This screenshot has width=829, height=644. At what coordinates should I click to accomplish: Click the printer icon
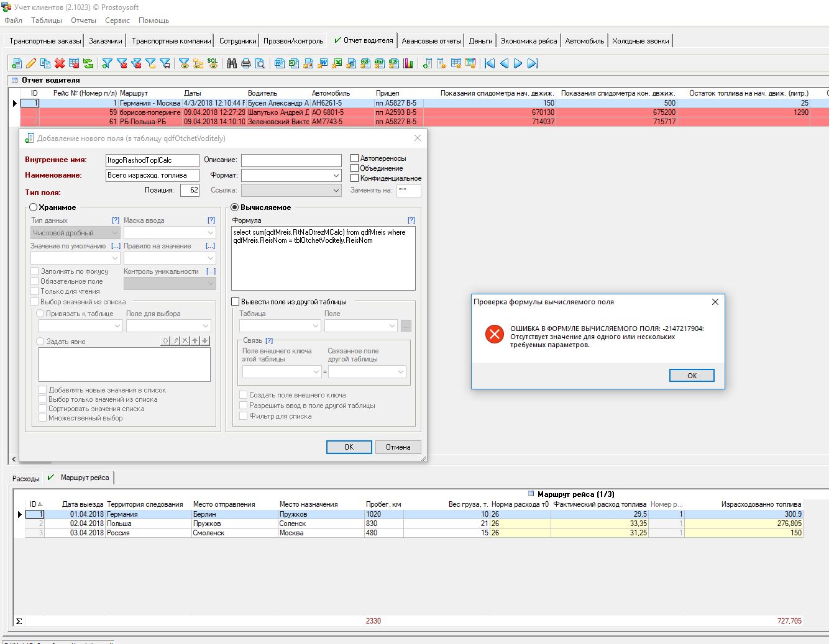[246, 63]
